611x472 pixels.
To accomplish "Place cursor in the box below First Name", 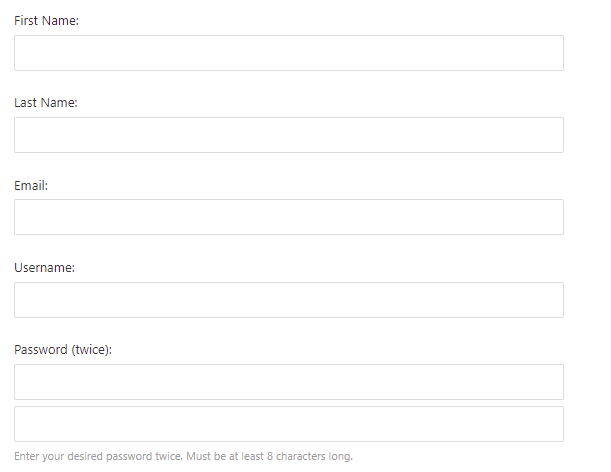I will coord(288,53).
